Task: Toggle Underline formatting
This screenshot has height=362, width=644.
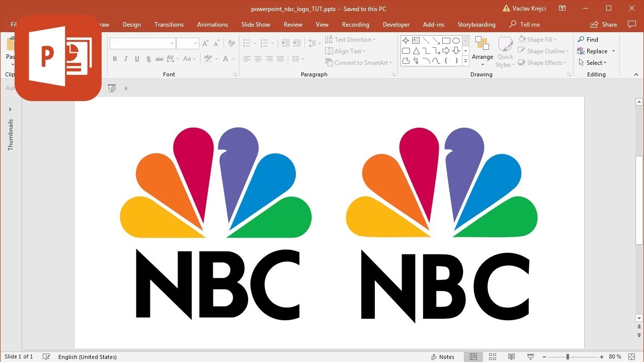Action: pos(137,59)
